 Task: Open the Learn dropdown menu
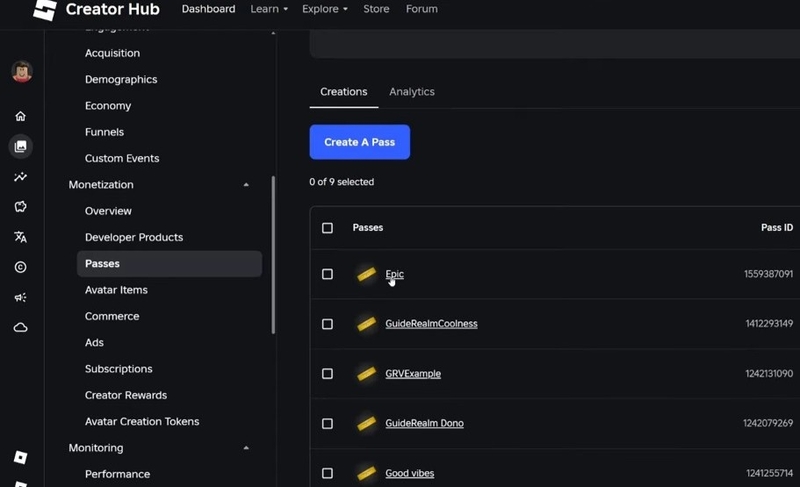pyautogui.click(x=269, y=9)
